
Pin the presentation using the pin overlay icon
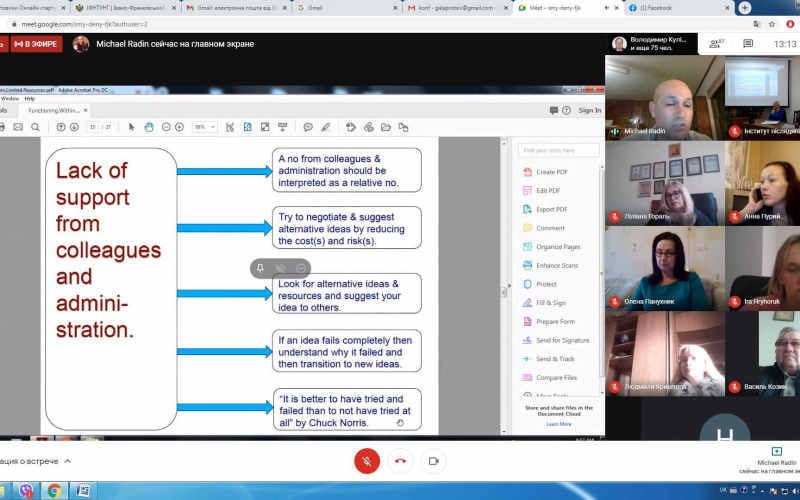(x=260, y=268)
